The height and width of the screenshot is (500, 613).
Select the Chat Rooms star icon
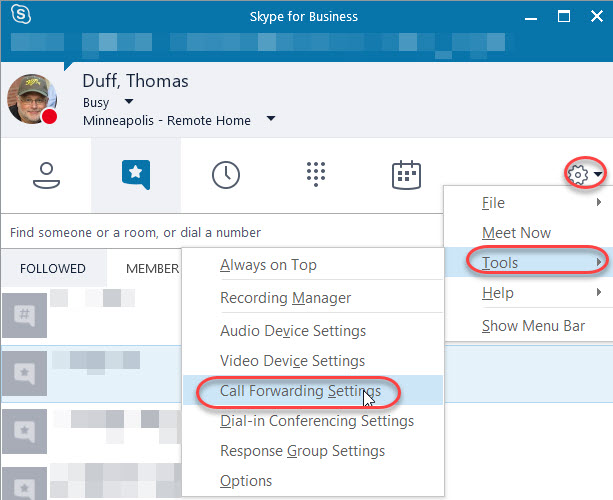(x=136, y=174)
